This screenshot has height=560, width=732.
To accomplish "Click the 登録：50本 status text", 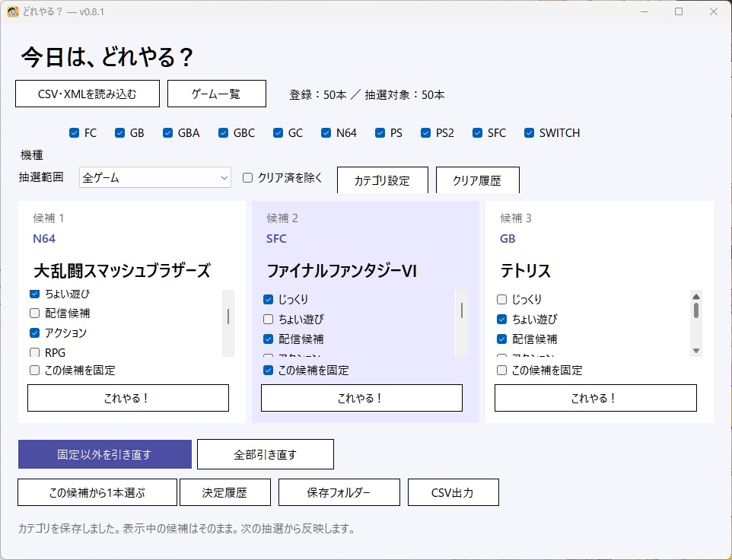I will tap(318, 95).
